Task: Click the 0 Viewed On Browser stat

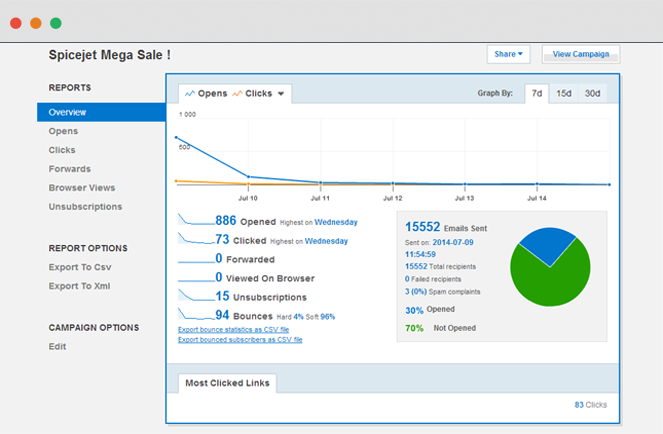Action: (x=265, y=277)
